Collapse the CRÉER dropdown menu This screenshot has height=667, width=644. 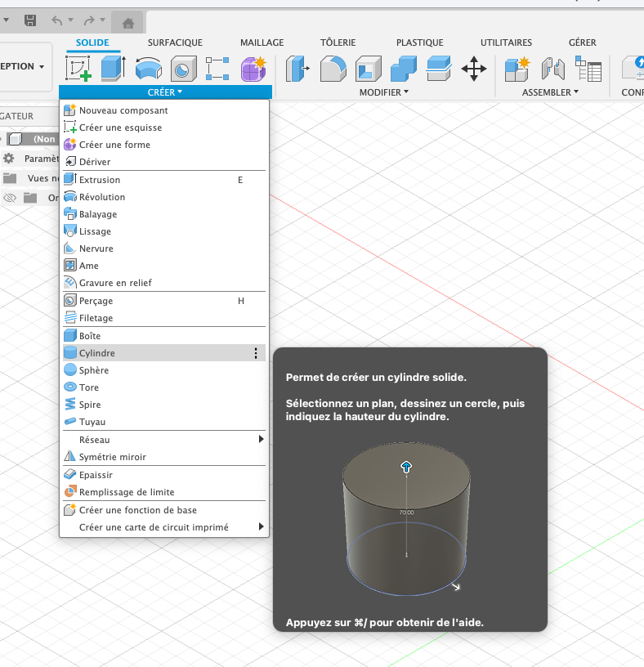coord(165,92)
